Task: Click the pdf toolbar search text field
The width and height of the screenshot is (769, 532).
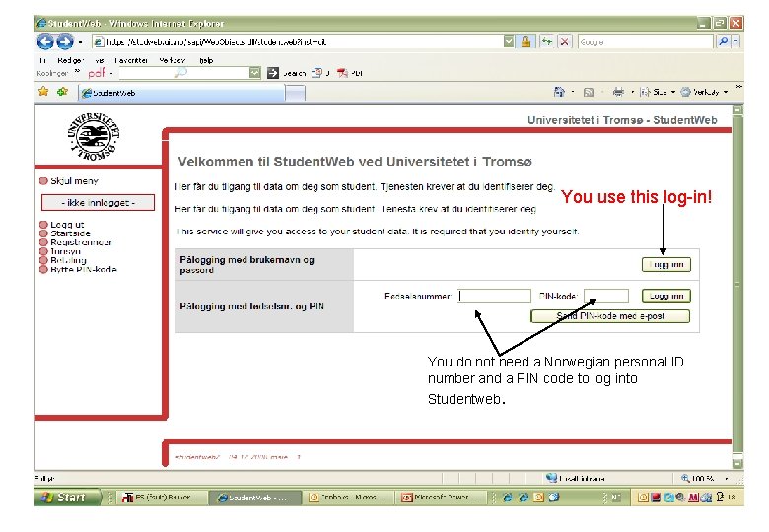Action: 184,73
